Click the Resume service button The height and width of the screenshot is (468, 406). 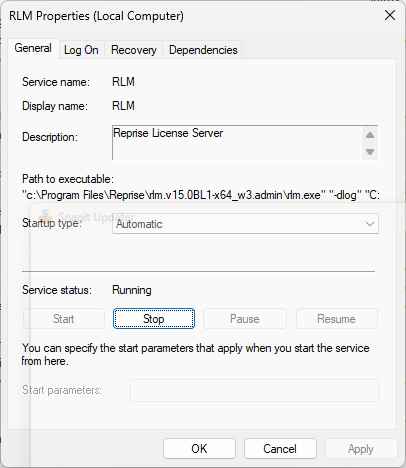337,319
